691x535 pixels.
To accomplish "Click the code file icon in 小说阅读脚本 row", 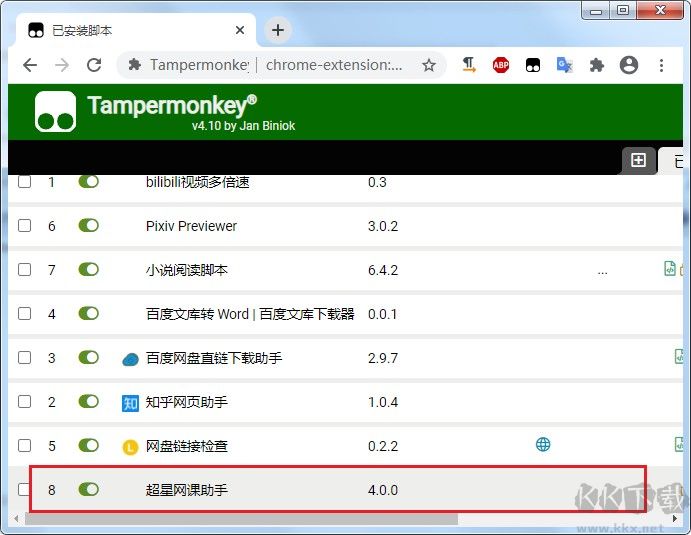I will (x=670, y=268).
